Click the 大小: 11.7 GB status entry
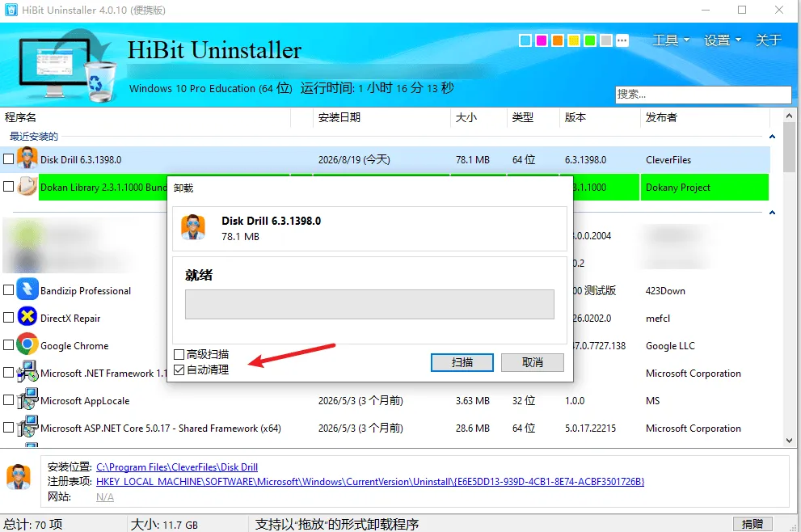 tap(164, 525)
